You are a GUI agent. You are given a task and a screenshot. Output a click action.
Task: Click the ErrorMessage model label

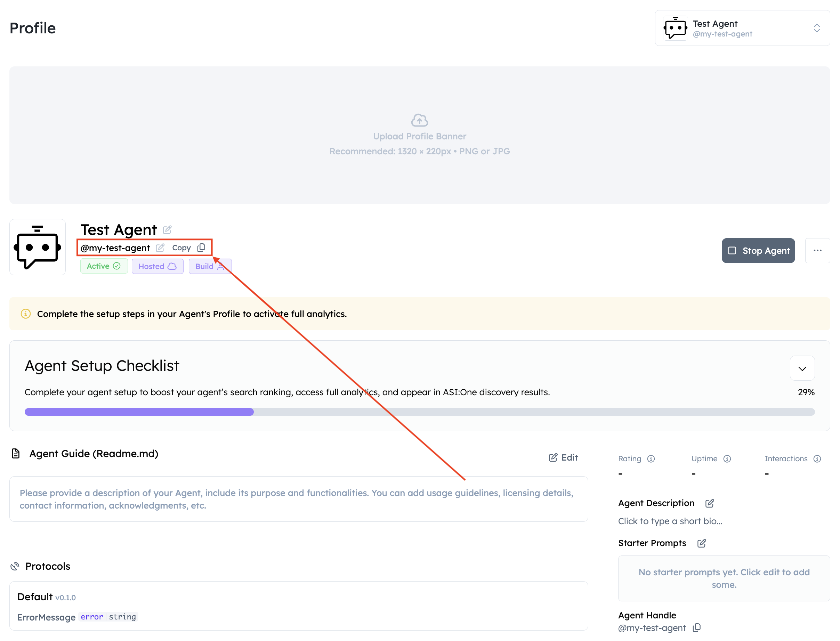tap(47, 617)
